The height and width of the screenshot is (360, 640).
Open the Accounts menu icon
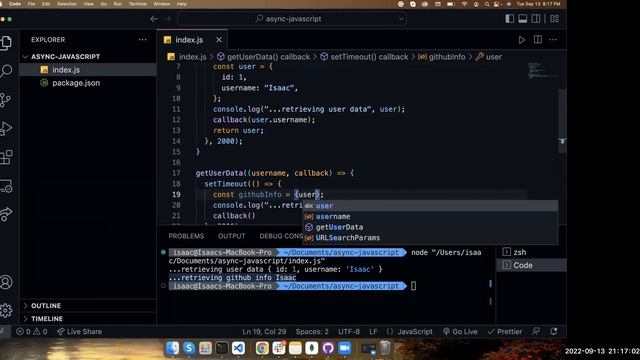click(6, 282)
